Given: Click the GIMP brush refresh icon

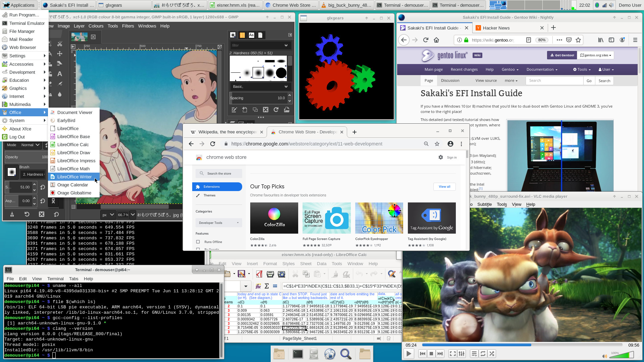Looking at the screenshot, I should coord(276,110).
